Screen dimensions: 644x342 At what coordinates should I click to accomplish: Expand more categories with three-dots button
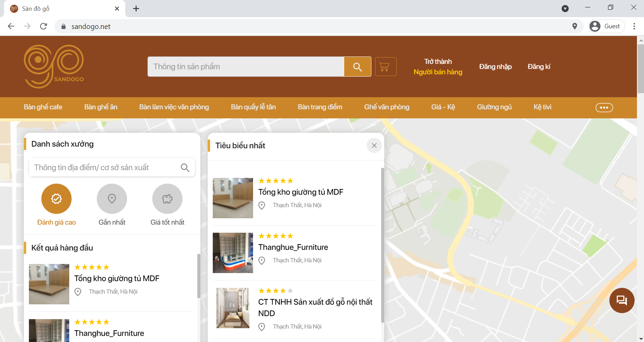tap(604, 108)
